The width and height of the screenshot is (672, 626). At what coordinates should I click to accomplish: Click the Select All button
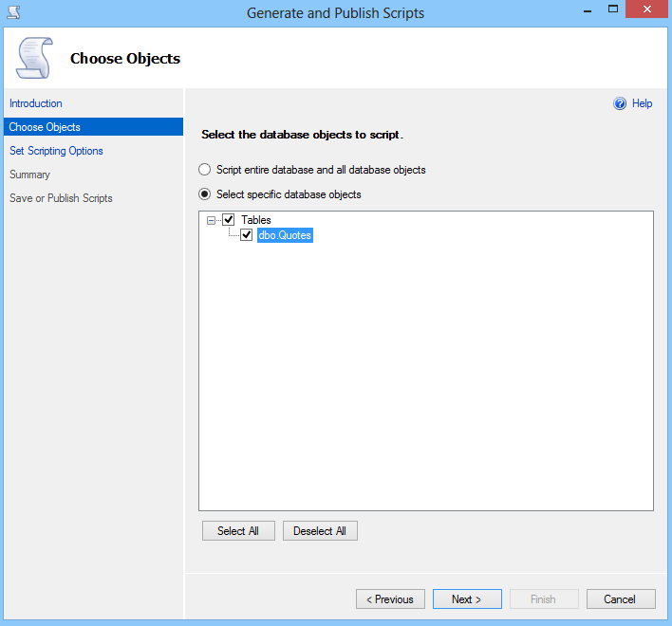(238, 531)
